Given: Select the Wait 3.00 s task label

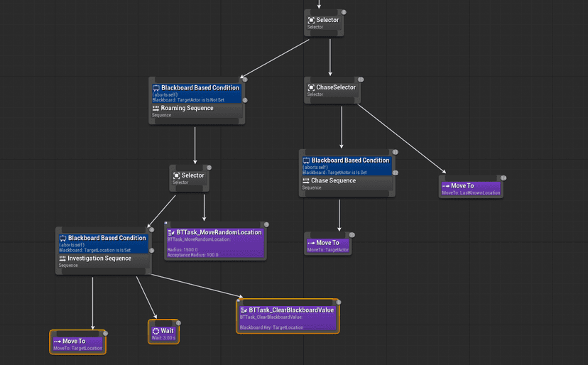Looking at the screenshot, I should tap(163, 338).
